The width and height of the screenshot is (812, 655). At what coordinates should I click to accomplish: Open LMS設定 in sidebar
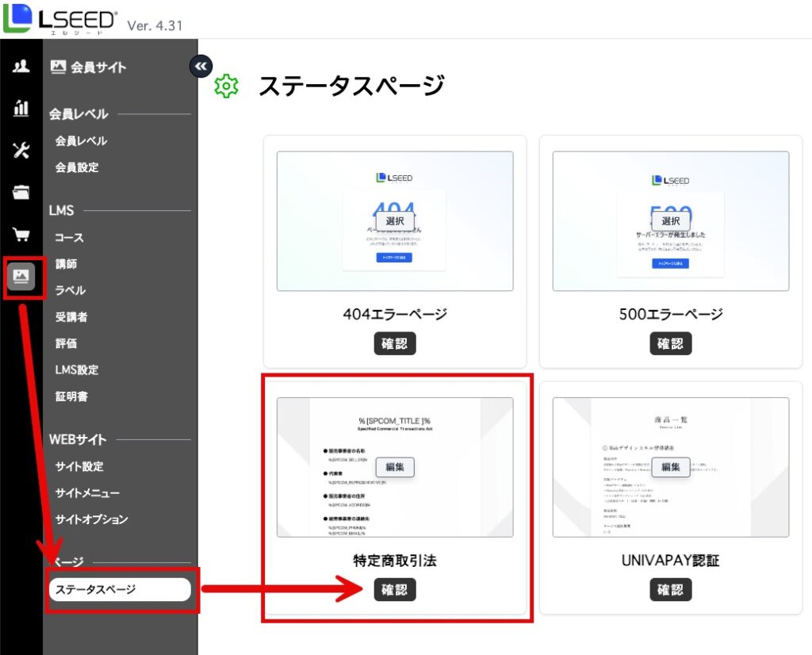click(76, 370)
